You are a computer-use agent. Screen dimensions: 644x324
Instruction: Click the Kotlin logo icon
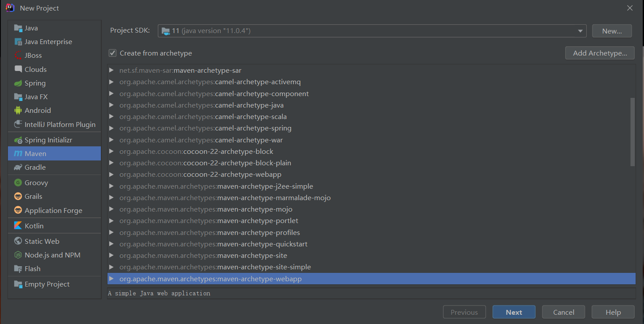(x=18, y=226)
